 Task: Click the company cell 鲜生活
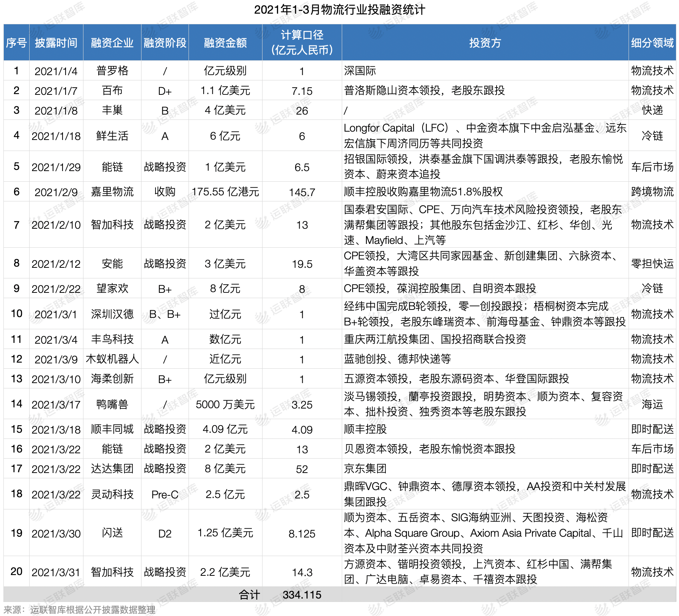pos(112,136)
